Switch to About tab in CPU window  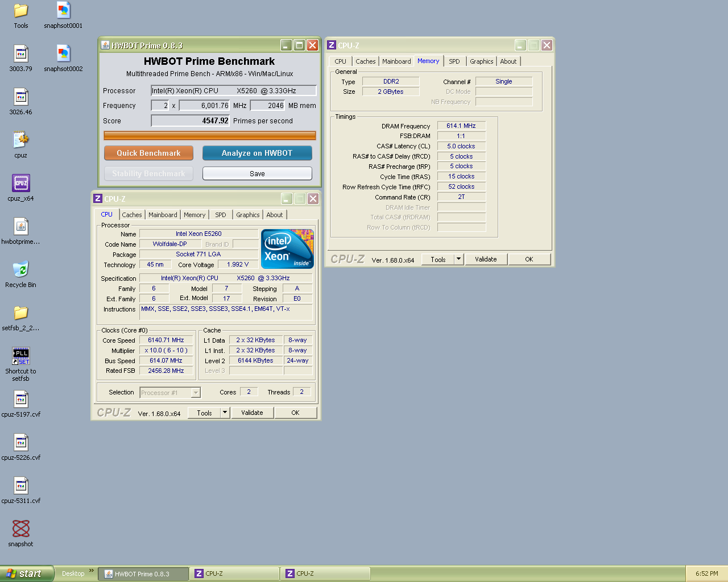tap(275, 215)
